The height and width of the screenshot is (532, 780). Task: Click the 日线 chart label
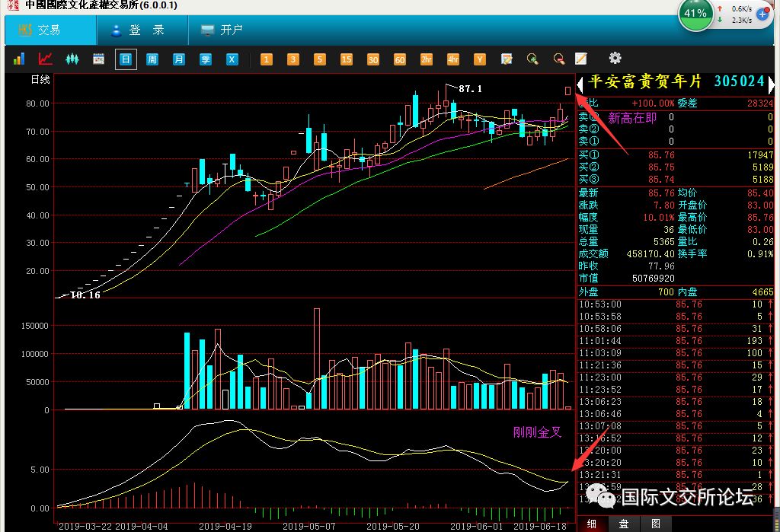(x=40, y=80)
